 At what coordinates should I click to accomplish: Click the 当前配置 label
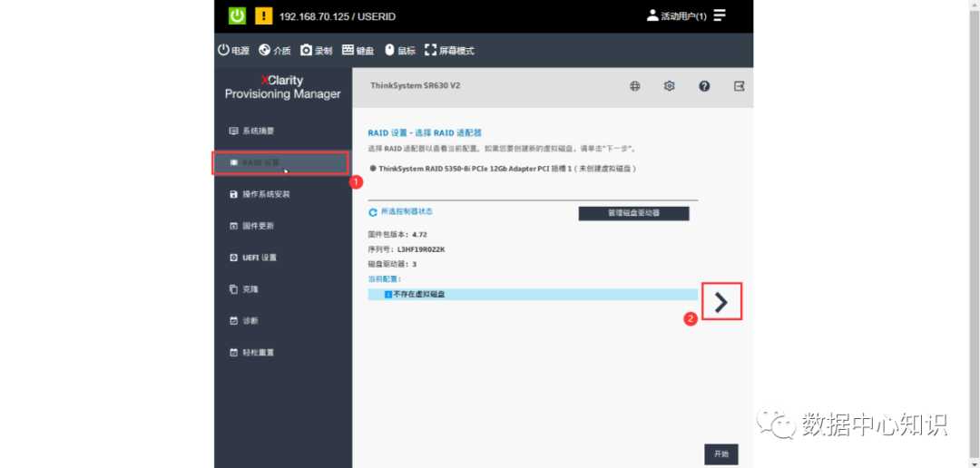(385, 278)
